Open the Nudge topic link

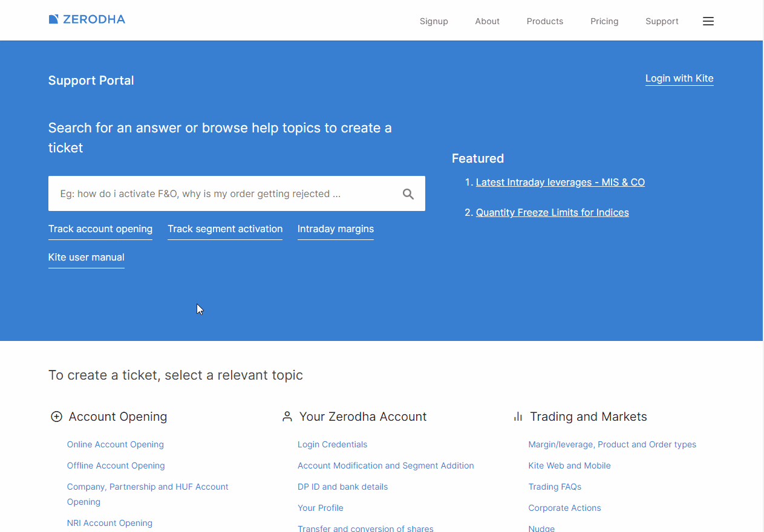click(x=541, y=528)
